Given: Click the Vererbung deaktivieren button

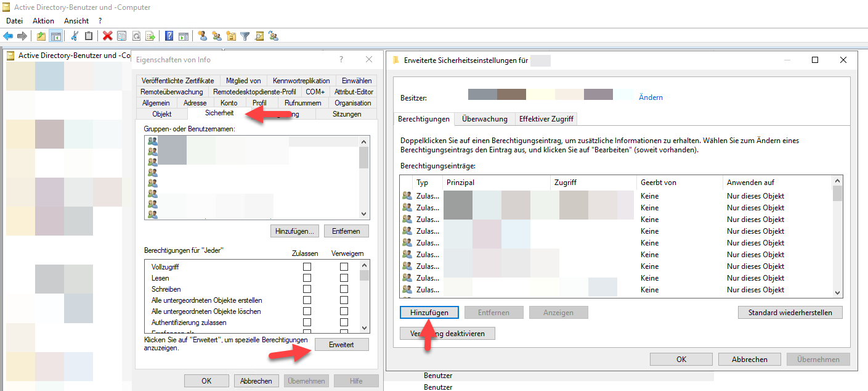Looking at the screenshot, I should [448, 334].
